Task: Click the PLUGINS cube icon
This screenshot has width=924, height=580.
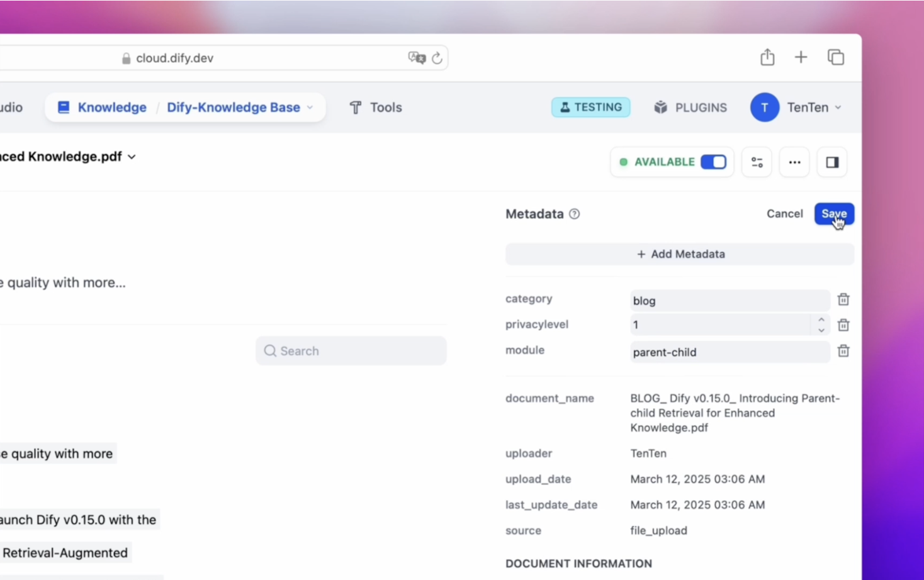Action: click(660, 108)
